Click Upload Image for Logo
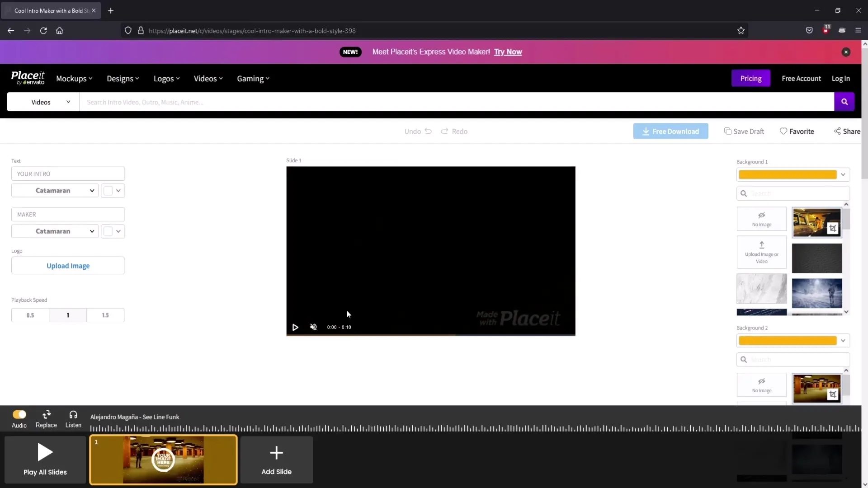The height and width of the screenshot is (488, 868). pyautogui.click(x=68, y=265)
